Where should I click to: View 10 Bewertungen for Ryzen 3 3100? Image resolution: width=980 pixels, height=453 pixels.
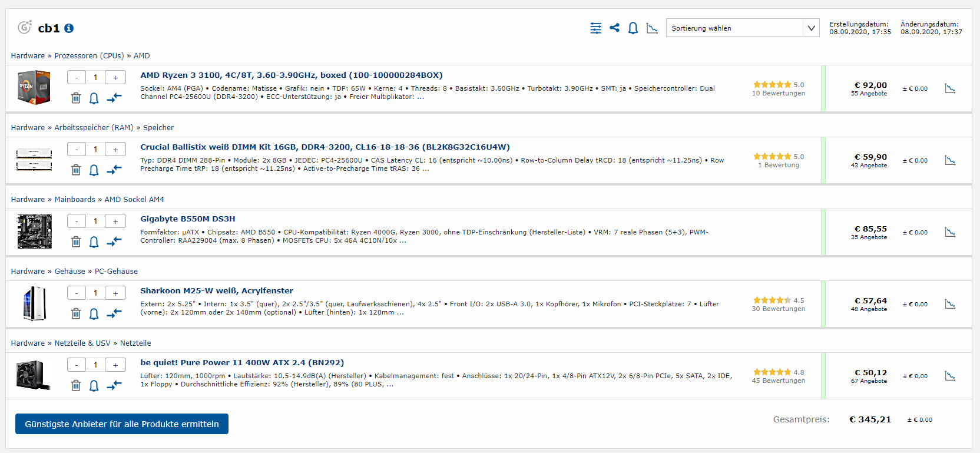pyautogui.click(x=778, y=93)
